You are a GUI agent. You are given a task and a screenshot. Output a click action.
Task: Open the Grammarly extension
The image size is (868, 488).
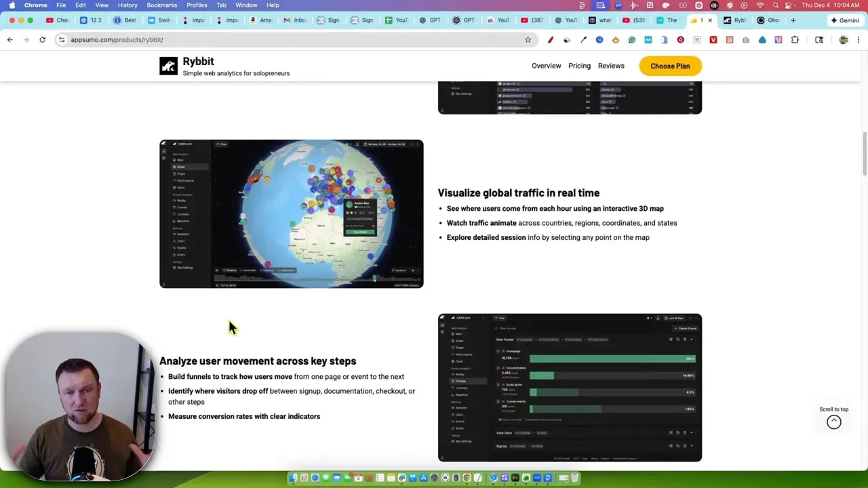coord(631,39)
